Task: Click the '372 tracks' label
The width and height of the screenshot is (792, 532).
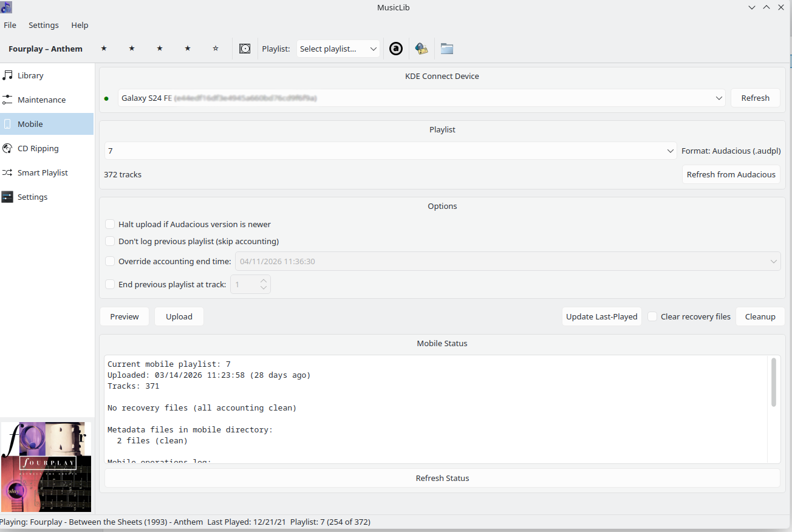Action: (x=123, y=174)
